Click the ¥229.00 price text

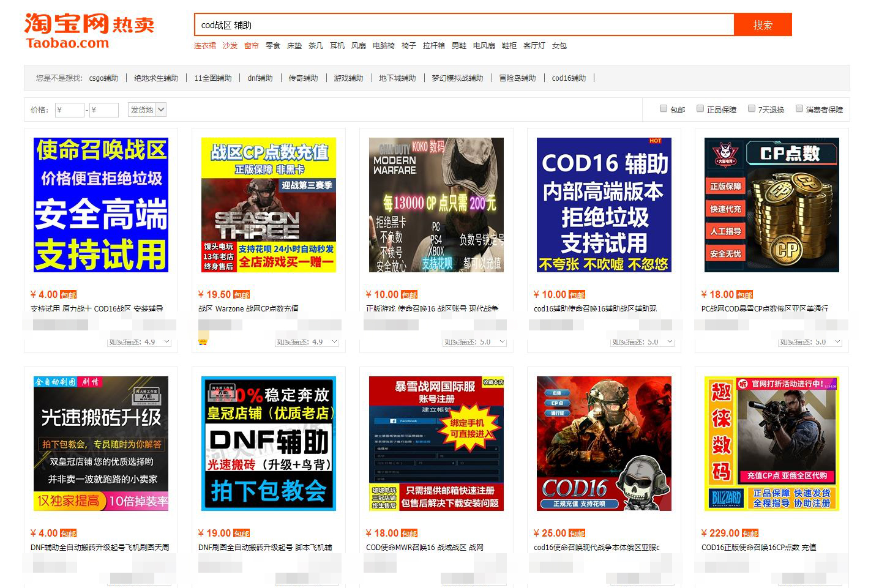coord(720,534)
